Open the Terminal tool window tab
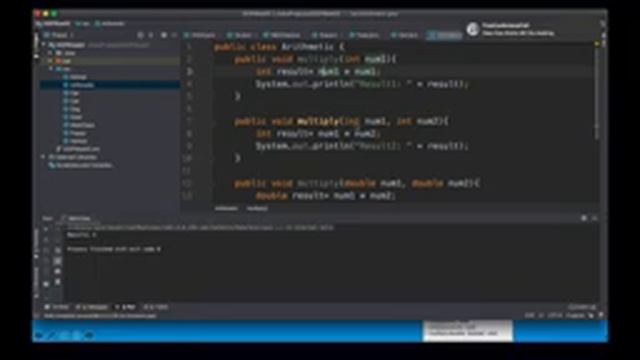Viewport: 640px width, 360px height. coord(57,307)
